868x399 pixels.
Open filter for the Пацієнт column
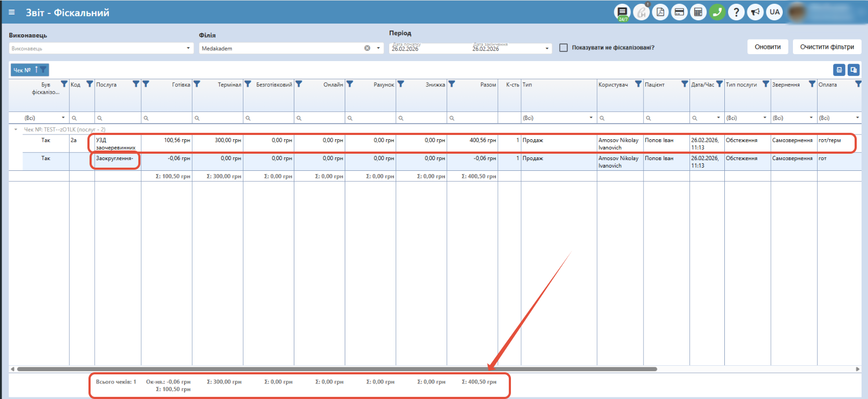[x=685, y=84]
